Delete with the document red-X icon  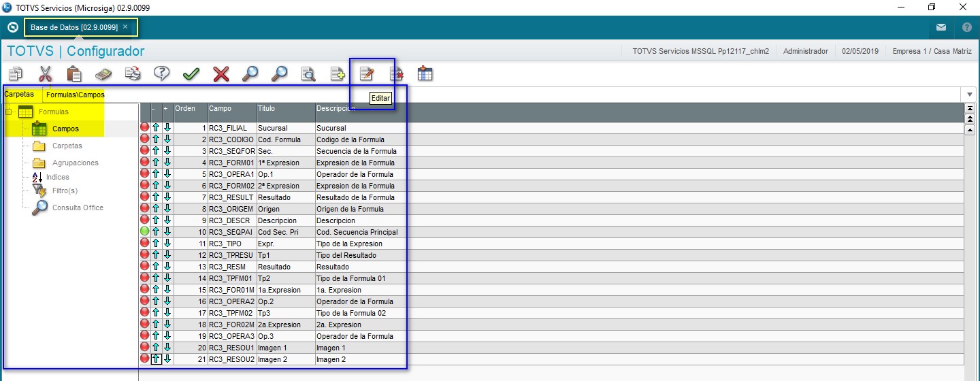pos(396,73)
